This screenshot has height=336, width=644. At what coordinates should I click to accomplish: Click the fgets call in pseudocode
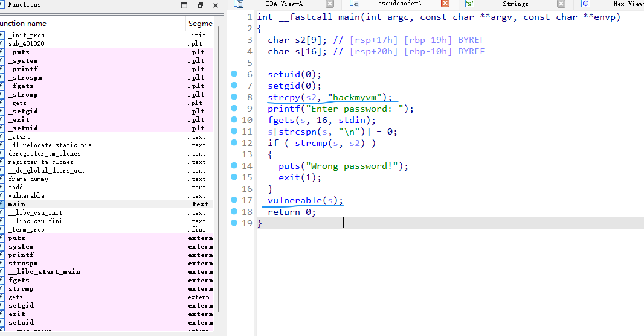pos(282,120)
